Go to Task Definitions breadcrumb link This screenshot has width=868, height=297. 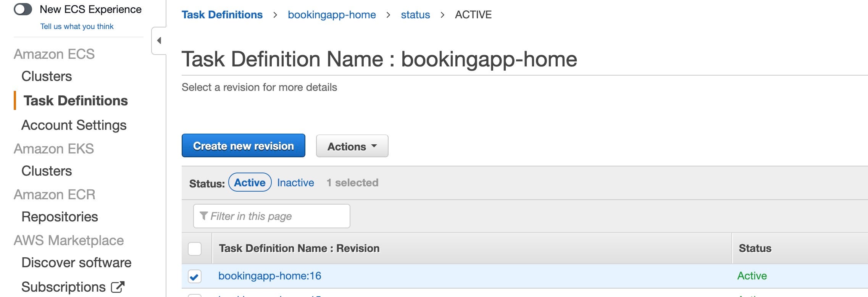pos(222,15)
